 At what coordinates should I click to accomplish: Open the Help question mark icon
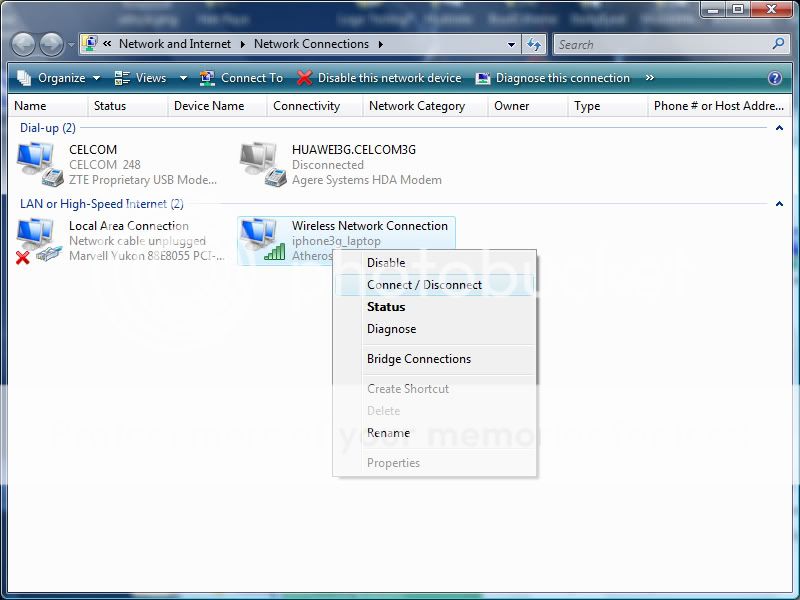(x=775, y=78)
